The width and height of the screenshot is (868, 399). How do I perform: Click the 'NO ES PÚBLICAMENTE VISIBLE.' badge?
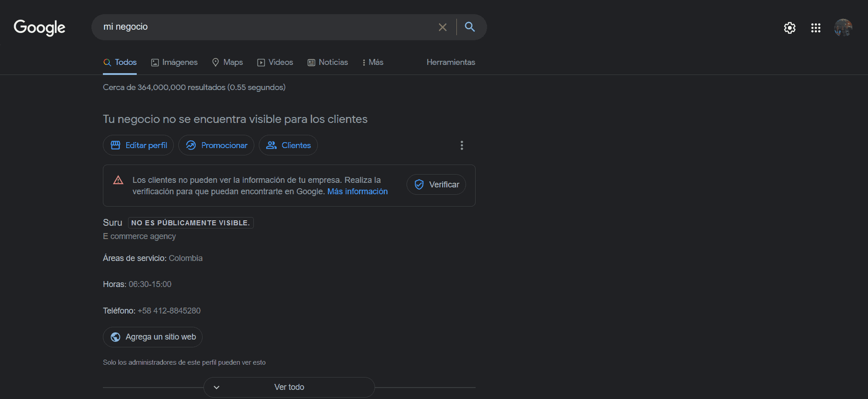click(x=191, y=223)
